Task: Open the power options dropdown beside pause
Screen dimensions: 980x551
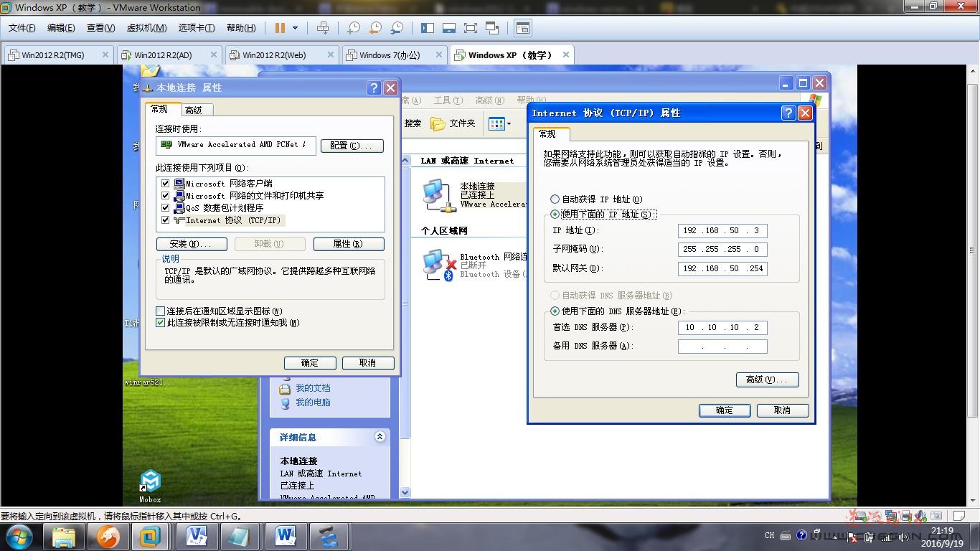Action: pos(295,28)
